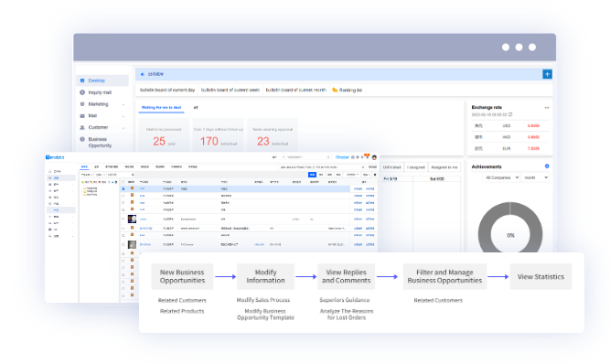Open the Over 7 days without follow-up card
The width and height of the screenshot is (610, 364).
[218, 135]
